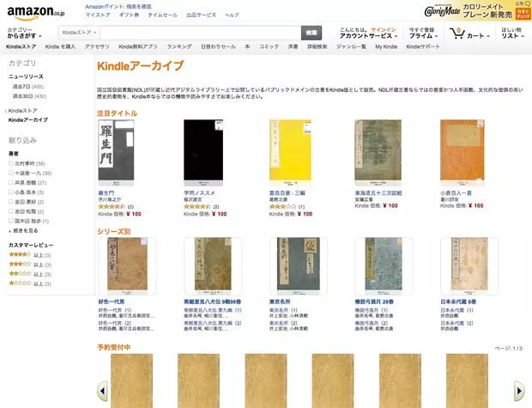Filter by four stars and up rating
The width and height of the screenshot is (532, 408).
pos(30,255)
